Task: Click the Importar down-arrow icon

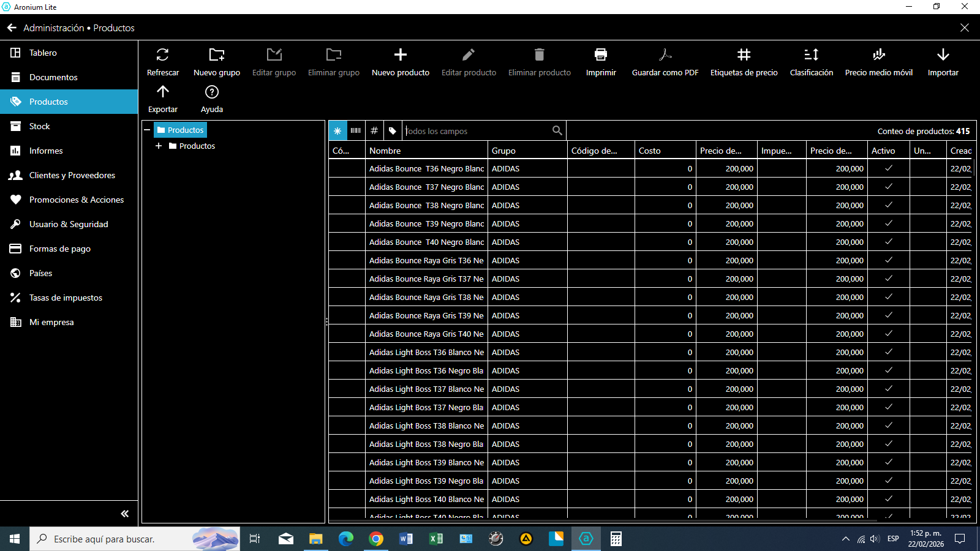Action: [943, 55]
